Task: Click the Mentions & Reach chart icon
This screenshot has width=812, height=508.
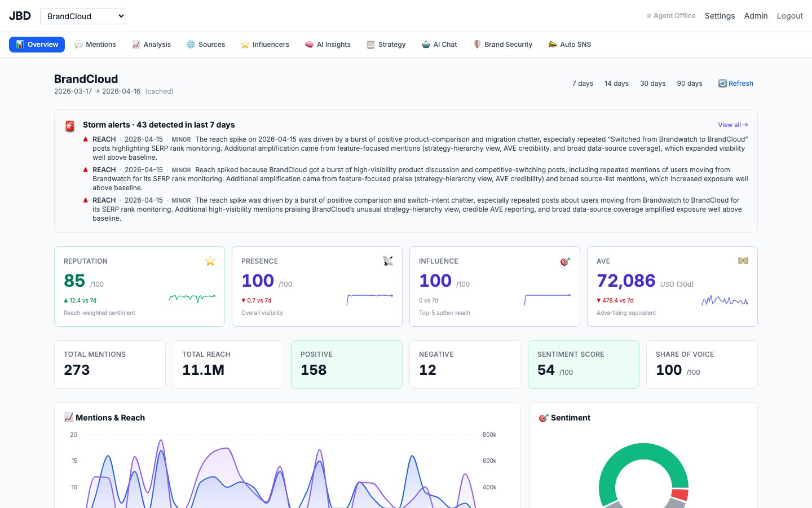Action: click(x=69, y=418)
